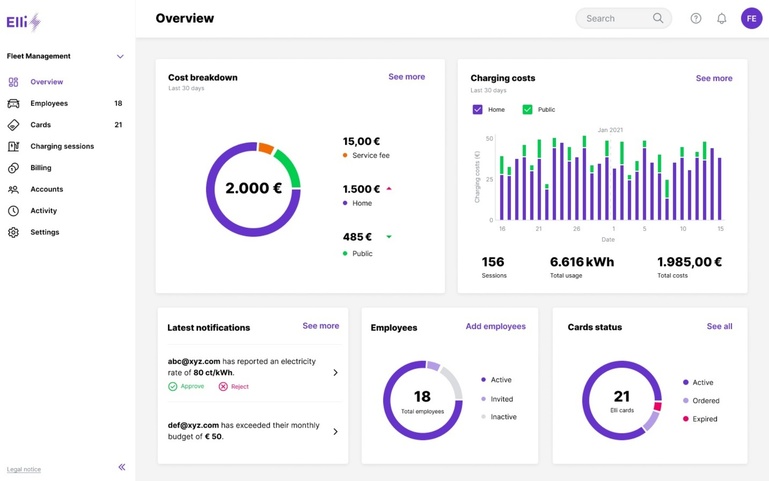Collapse sidebar with double chevron icon
The width and height of the screenshot is (769, 481).
[122, 467]
